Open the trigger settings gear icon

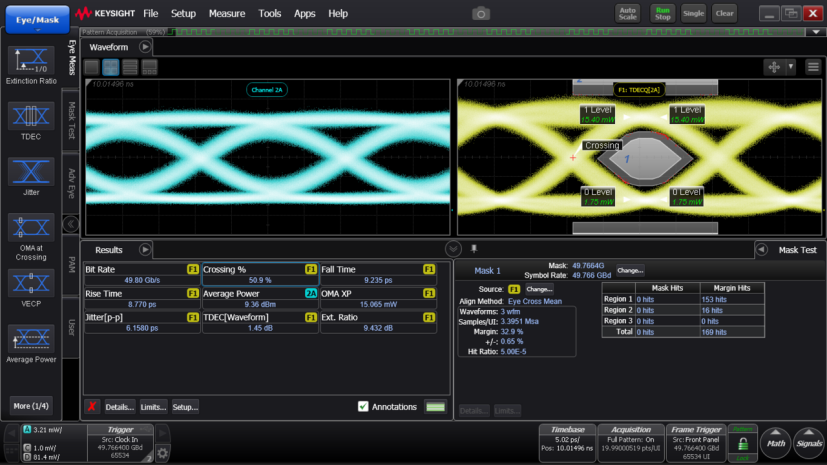pos(163,454)
